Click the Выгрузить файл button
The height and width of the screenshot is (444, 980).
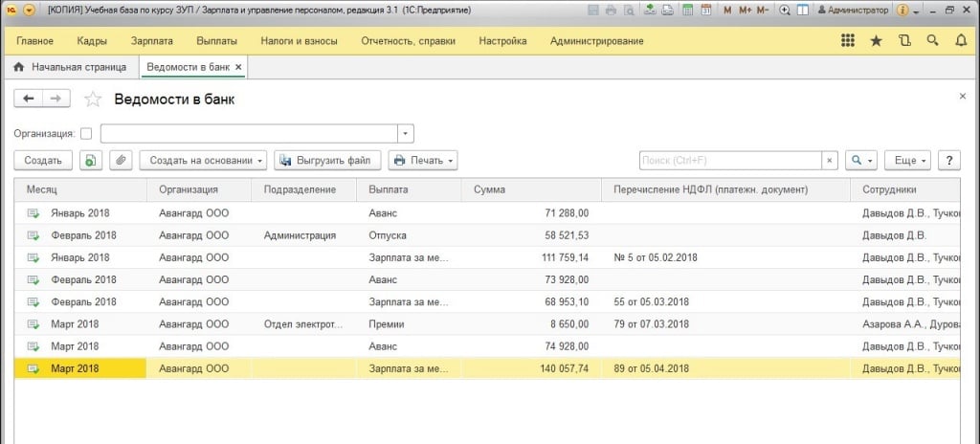pyautogui.click(x=328, y=161)
